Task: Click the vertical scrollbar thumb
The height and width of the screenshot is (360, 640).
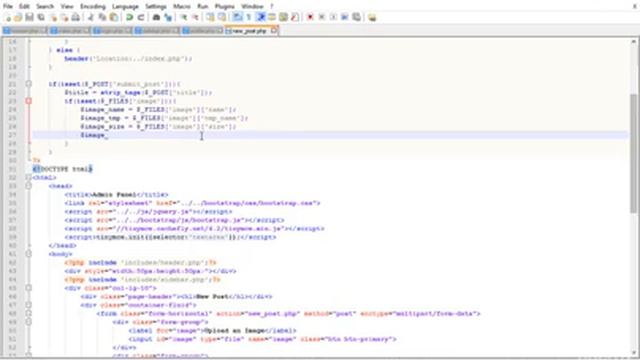Action: coord(633,153)
